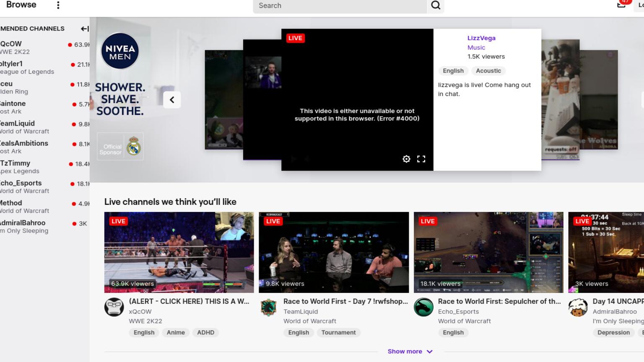This screenshot has height=362, width=644.
Task: Select English tag on LizzVega stream
Action: tap(453, 71)
